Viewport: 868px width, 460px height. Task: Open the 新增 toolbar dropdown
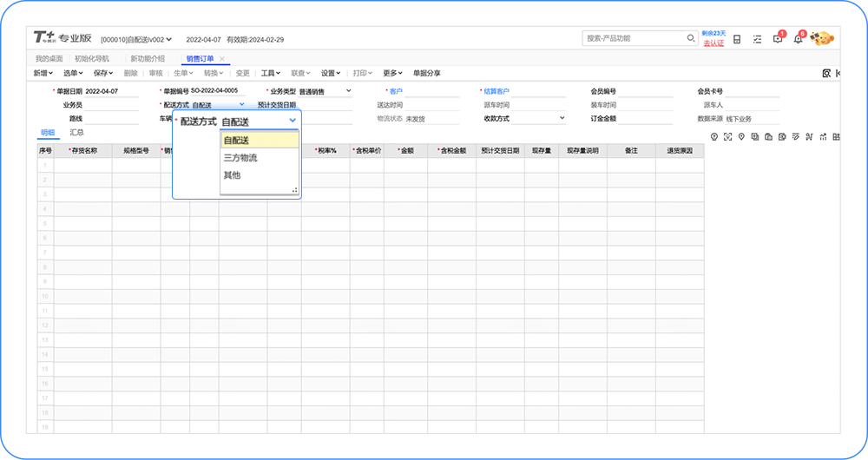tap(43, 74)
